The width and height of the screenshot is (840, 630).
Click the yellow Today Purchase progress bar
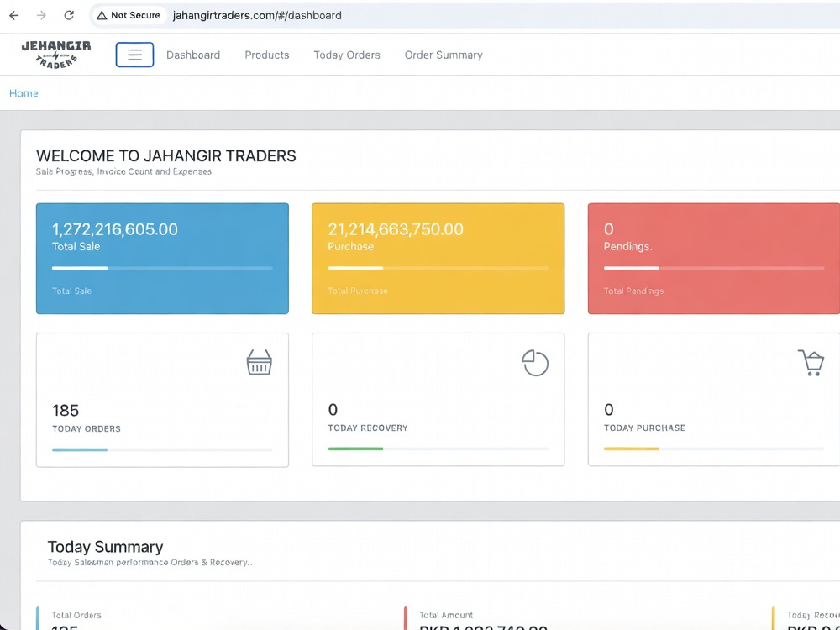click(x=714, y=449)
